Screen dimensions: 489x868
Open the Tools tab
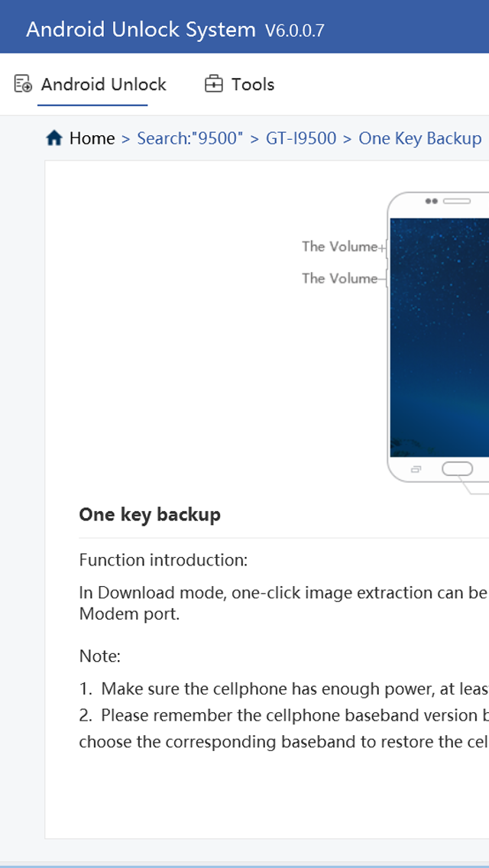point(252,84)
